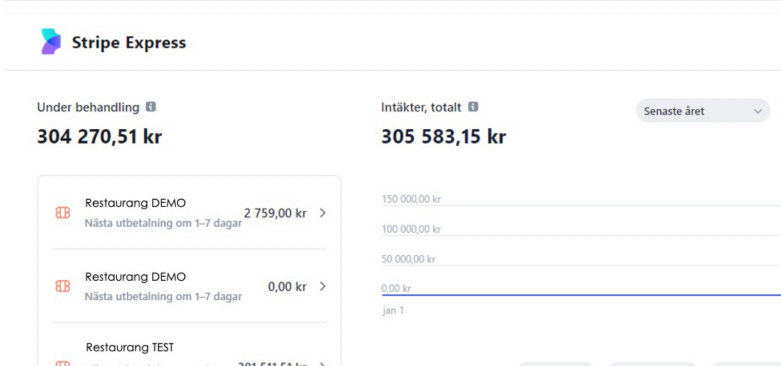Viewport: 781px width, 366px height.
Task: Click the jan 1 chart date label
Action: coord(393,310)
